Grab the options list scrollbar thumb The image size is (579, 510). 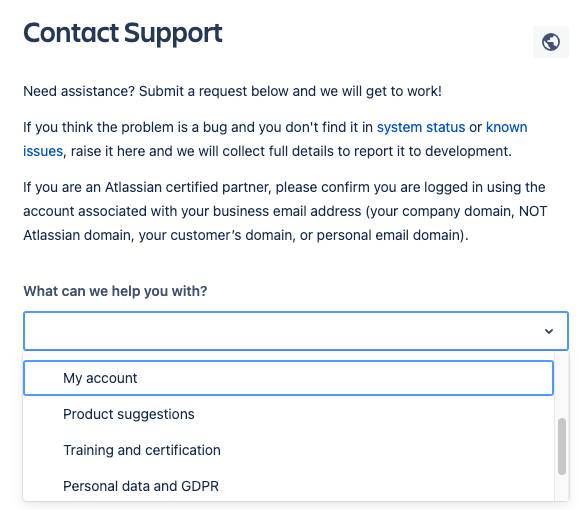pos(562,446)
